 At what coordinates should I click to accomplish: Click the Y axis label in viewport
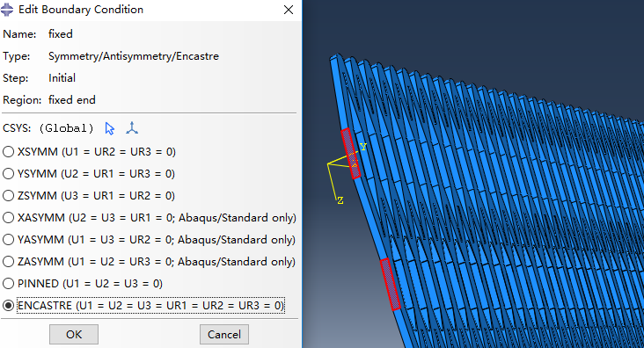point(363,147)
